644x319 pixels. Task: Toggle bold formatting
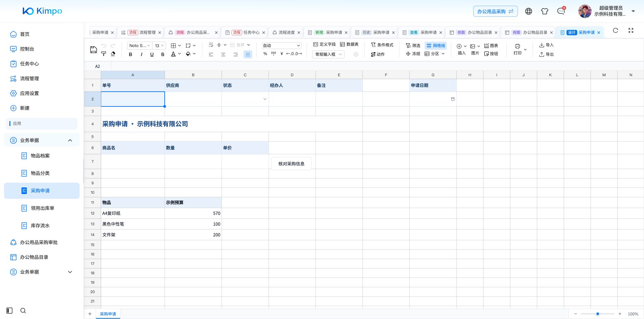(130, 54)
